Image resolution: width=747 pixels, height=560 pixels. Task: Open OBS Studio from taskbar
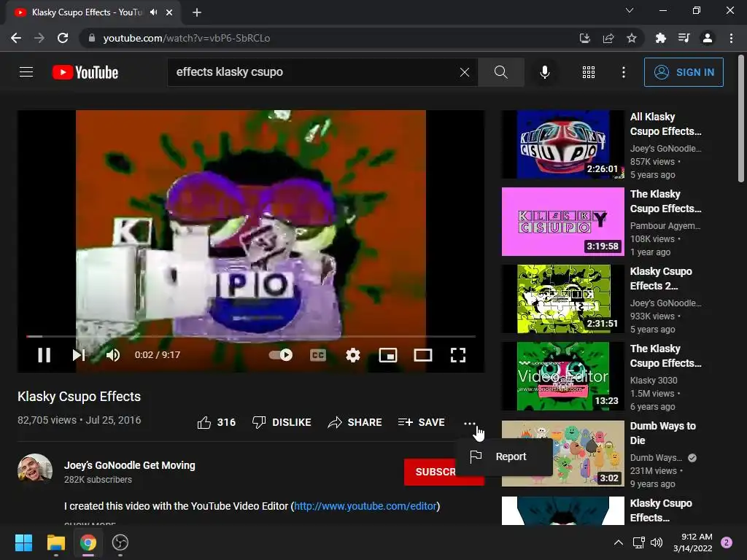(120, 542)
